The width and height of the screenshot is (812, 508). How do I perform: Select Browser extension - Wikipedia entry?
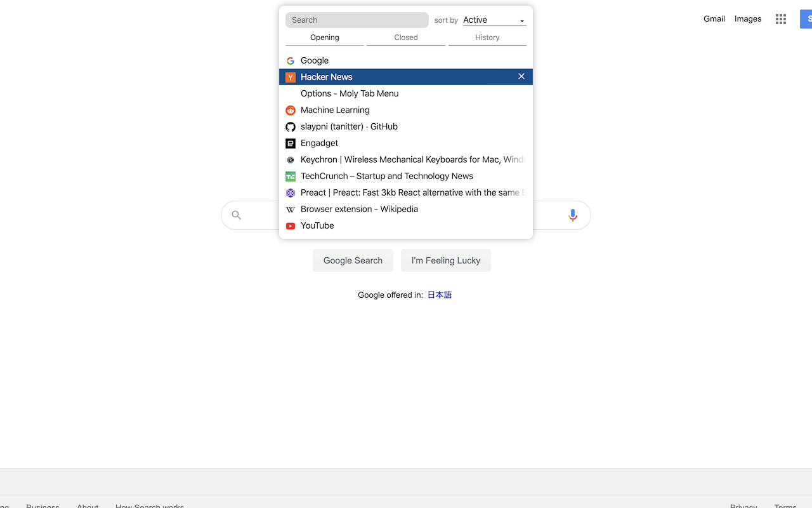[406, 209]
